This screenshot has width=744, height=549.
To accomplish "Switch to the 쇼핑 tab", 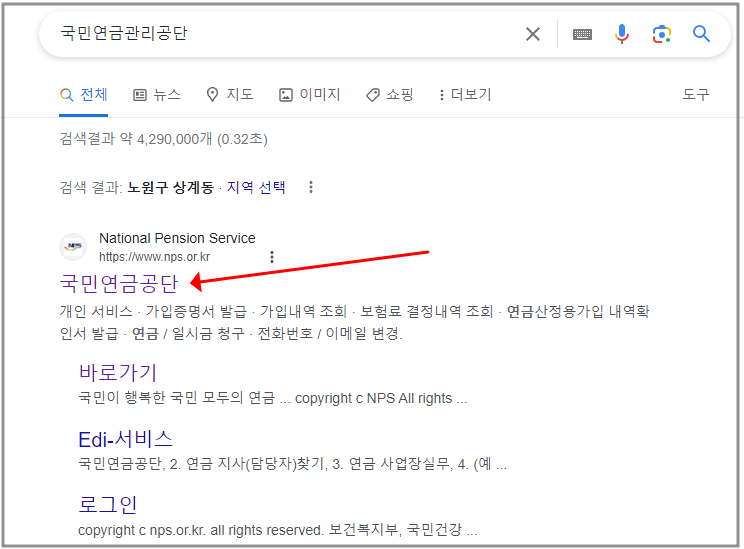I will point(390,94).
